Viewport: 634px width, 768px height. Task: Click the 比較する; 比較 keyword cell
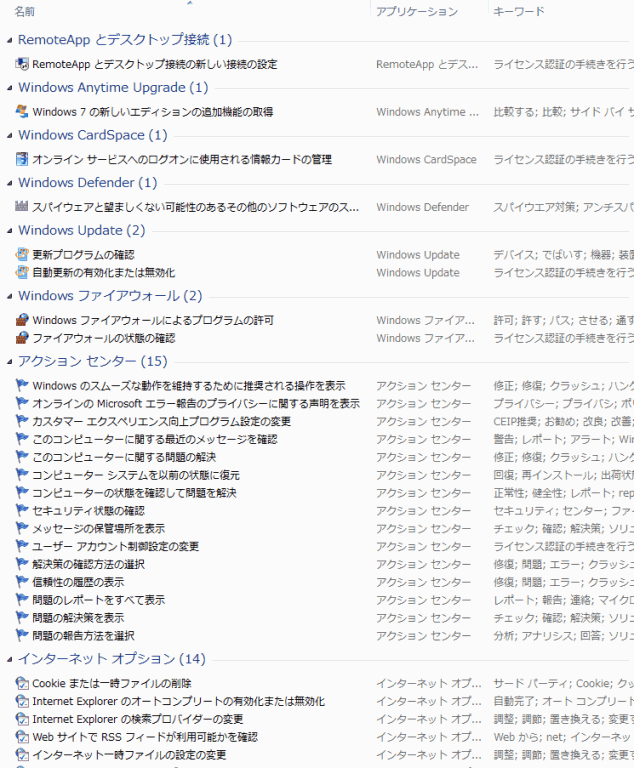pyautogui.click(x=563, y=112)
